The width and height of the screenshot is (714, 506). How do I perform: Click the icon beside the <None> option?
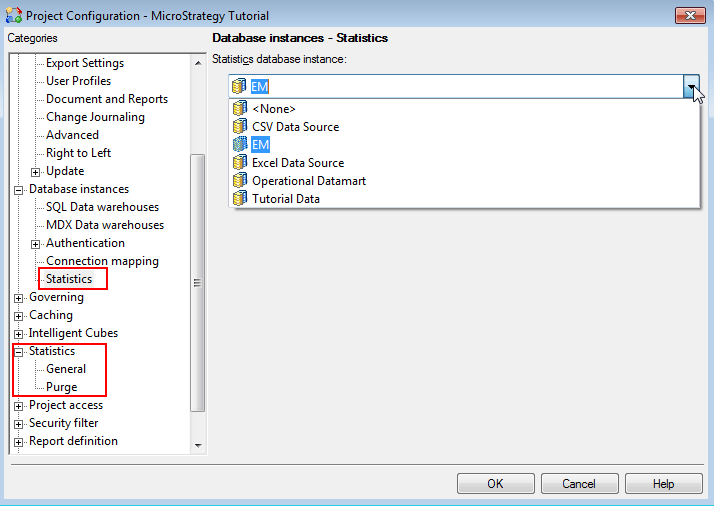coord(239,109)
